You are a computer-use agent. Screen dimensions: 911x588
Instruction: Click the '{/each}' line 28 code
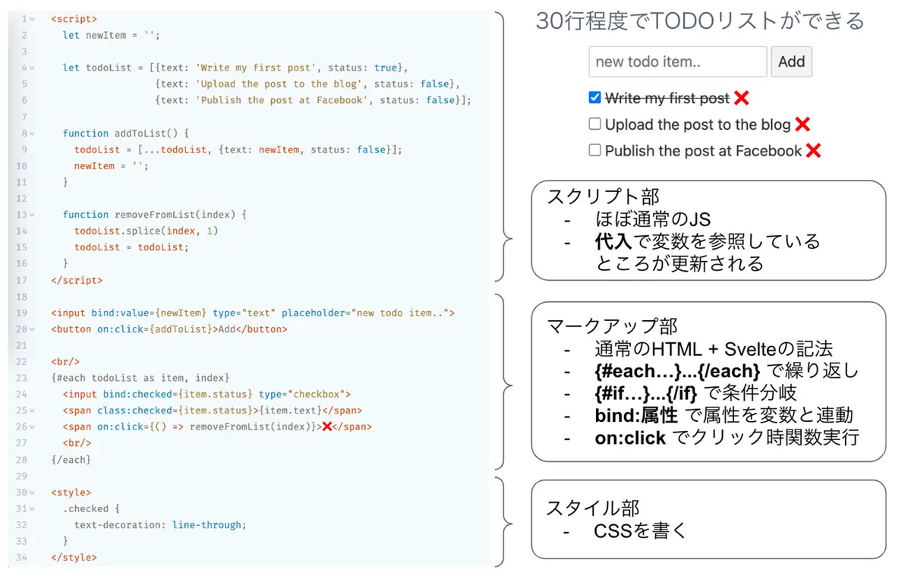[71, 460]
